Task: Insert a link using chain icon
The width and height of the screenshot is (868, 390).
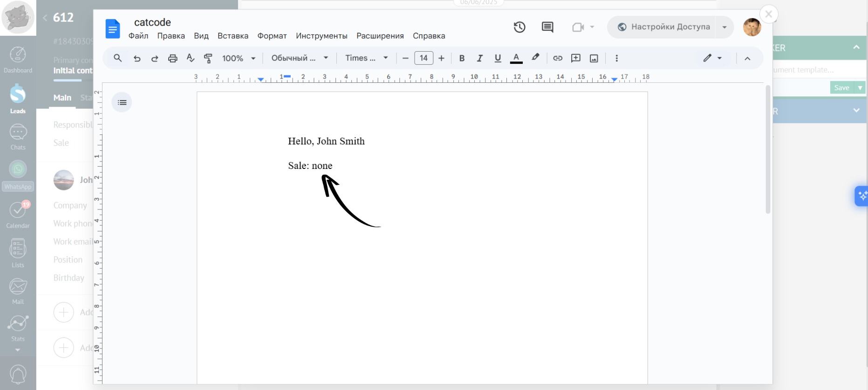Action: point(558,58)
